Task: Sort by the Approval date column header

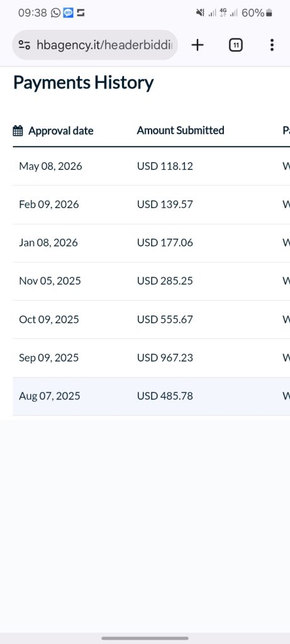Action: pyautogui.click(x=61, y=131)
